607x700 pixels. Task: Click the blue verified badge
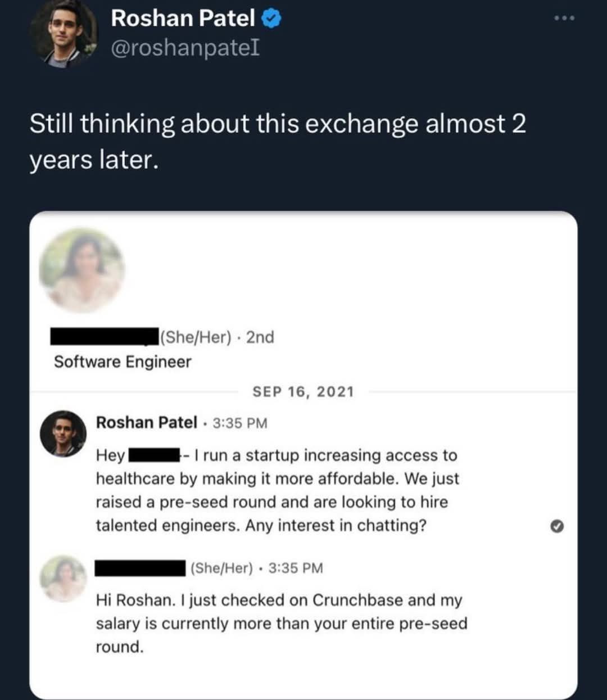click(272, 19)
